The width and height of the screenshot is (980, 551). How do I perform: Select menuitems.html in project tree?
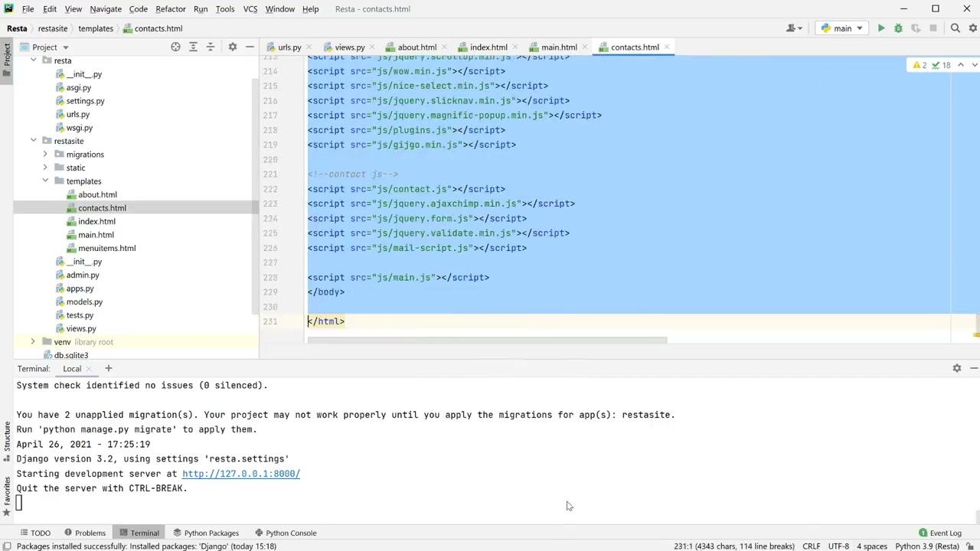tap(106, 248)
